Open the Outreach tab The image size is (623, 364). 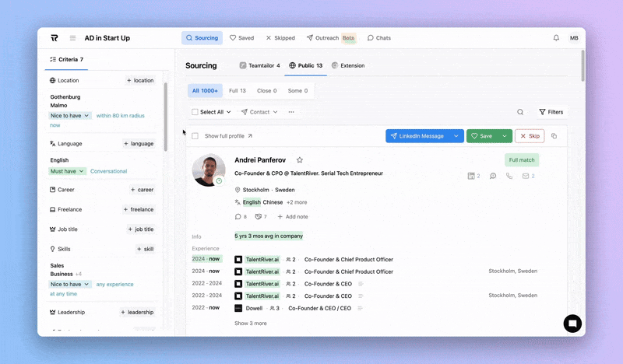coord(331,37)
